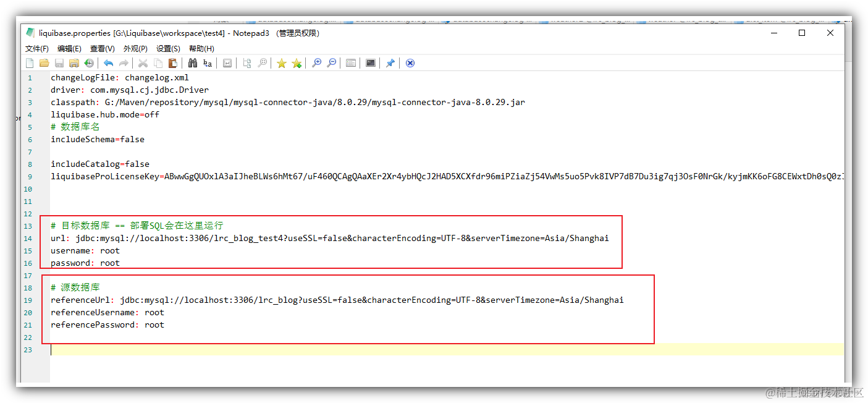This screenshot has height=403, width=868.
Task: Open the 外观(P) menu
Action: point(135,48)
